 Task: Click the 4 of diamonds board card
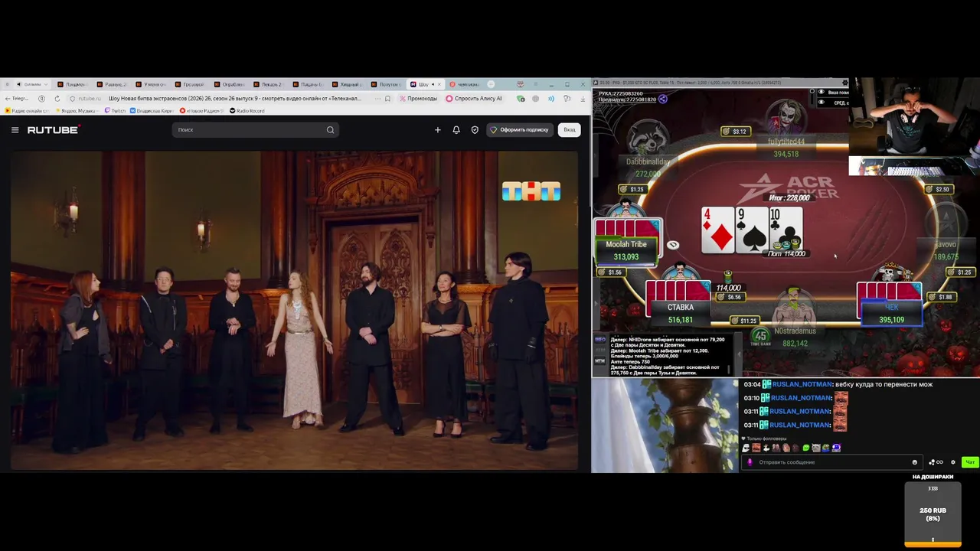pyautogui.click(x=718, y=230)
